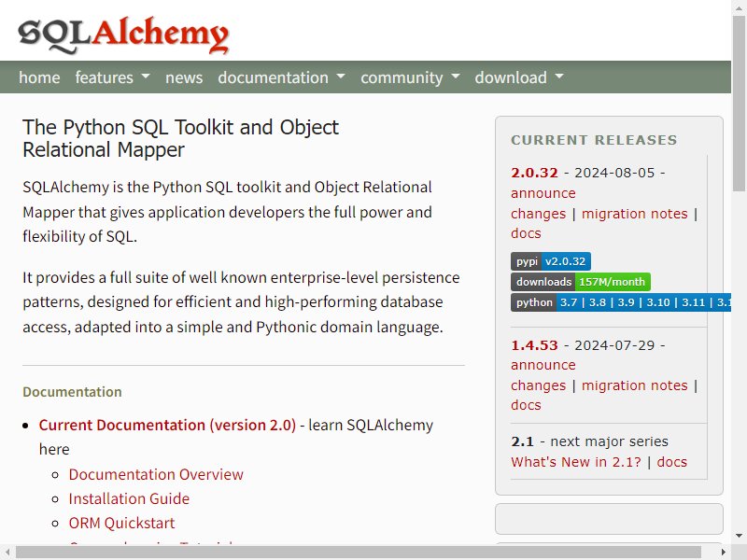747x560 pixels.
Task: Click the "The Python SQL Toolkit" main heading
Action: click(x=180, y=138)
